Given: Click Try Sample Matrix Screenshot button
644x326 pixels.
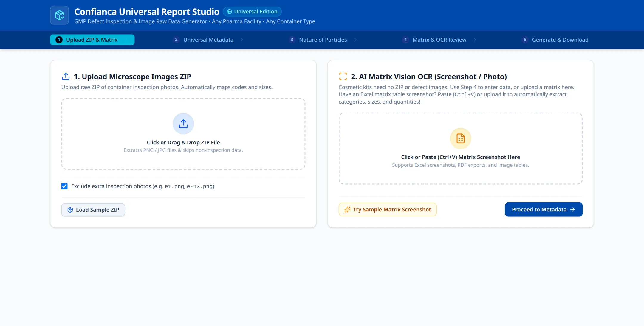Looking at the screenshot, I should [388, 210].
